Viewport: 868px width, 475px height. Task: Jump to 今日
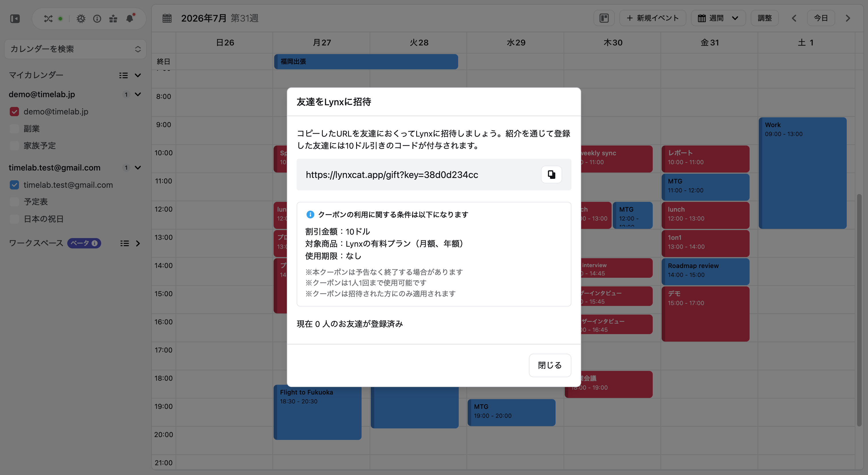821,18
